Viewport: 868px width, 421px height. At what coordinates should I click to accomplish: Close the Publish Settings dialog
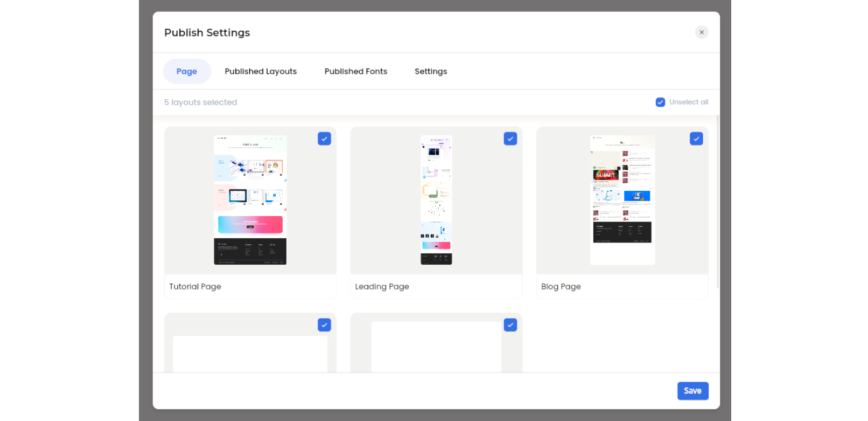click(701, 32)
